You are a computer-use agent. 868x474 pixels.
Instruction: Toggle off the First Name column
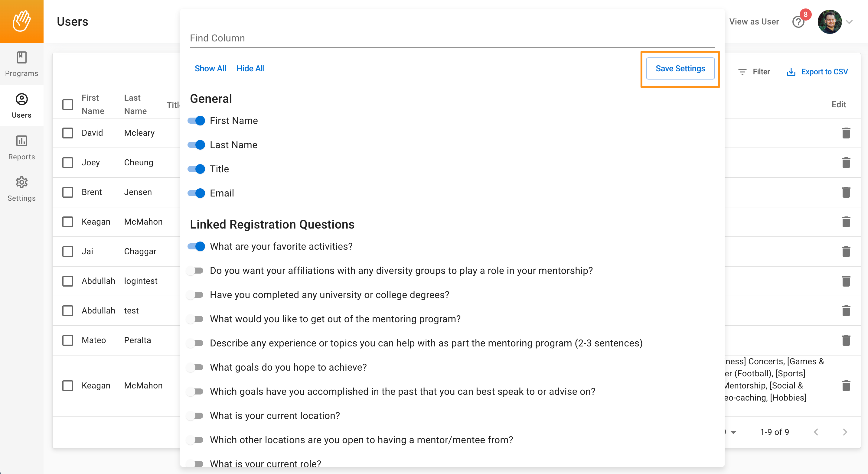point(196,121)
